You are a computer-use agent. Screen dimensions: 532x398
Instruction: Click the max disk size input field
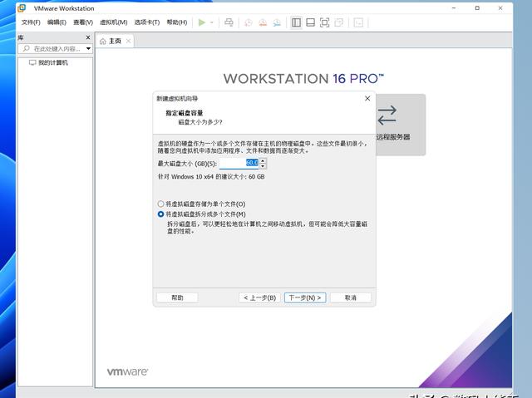point(239,164)
